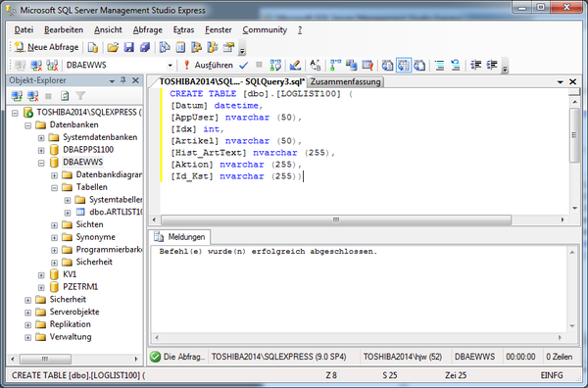The image size is (588, 388).
Task: Click the Save All icon
Action: (x=145, y=47)
